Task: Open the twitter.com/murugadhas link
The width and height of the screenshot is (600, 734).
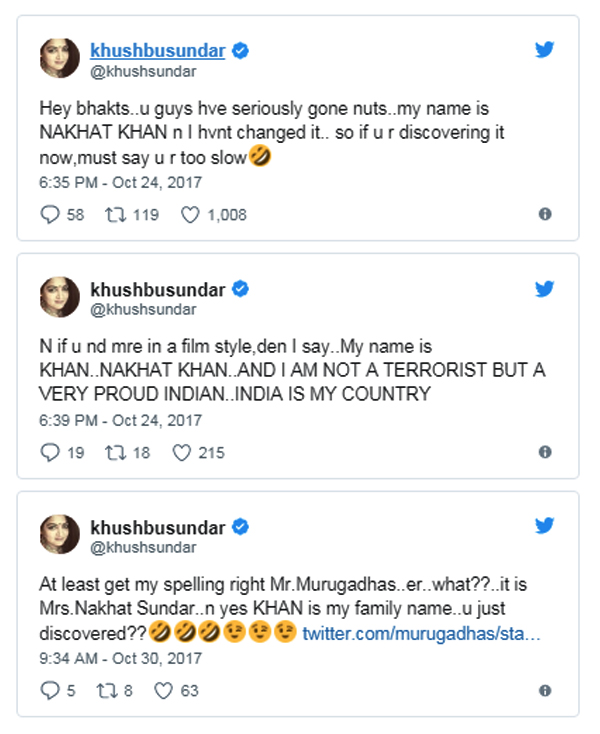Action: [421, 632]
